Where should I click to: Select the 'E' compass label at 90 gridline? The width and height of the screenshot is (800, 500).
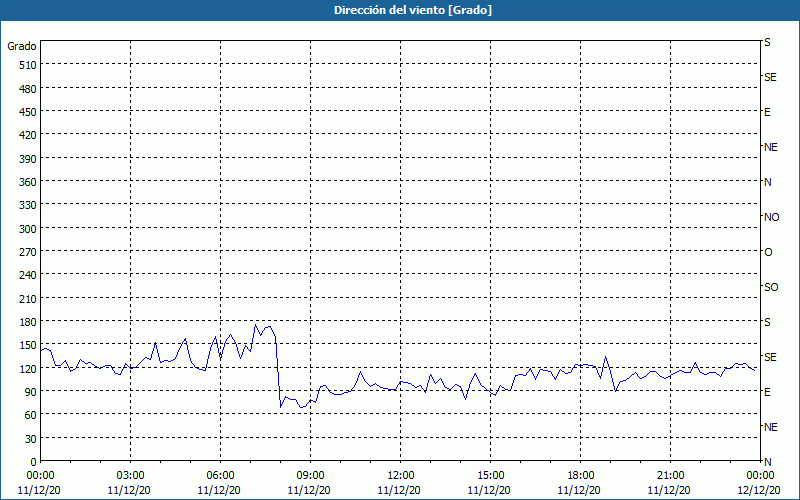coord(767,392)
